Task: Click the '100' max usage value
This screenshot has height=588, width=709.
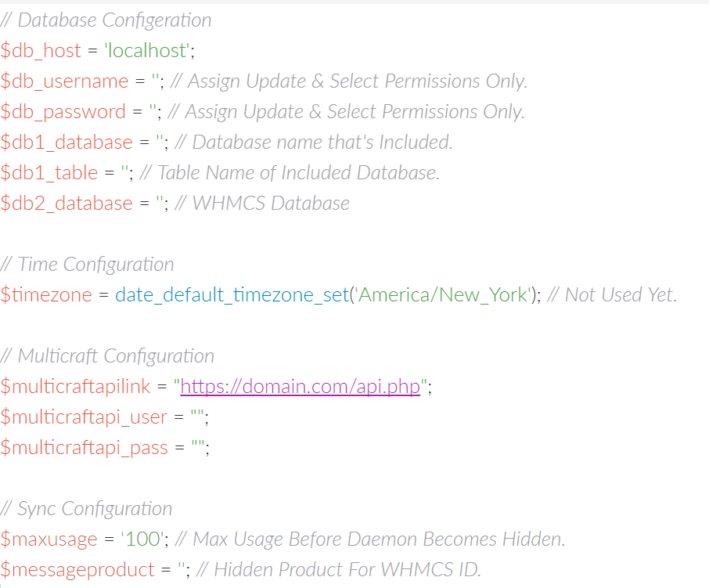Action: [143, 539]
